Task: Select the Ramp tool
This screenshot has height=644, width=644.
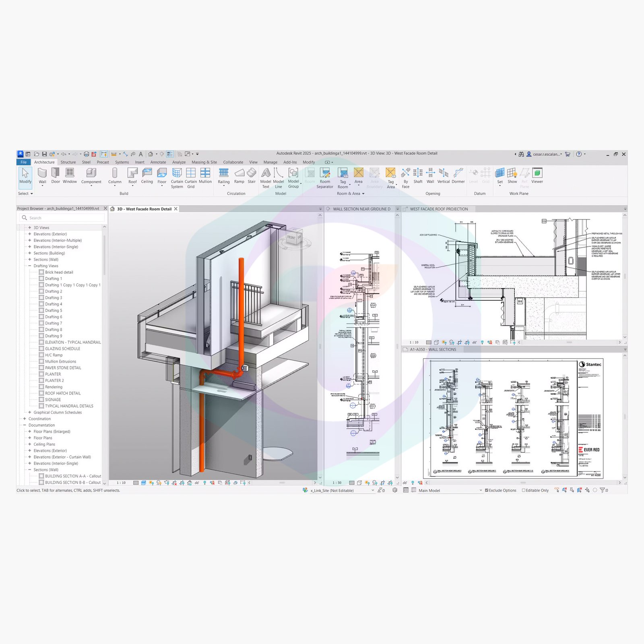Action: (x=239, y=176)
